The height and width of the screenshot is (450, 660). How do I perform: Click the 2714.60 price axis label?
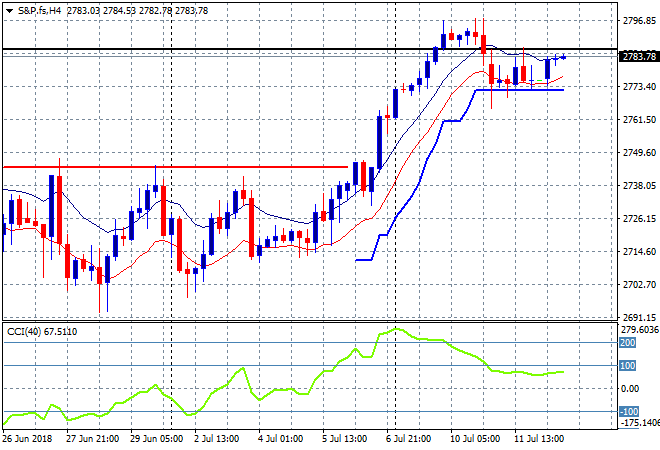639,252
